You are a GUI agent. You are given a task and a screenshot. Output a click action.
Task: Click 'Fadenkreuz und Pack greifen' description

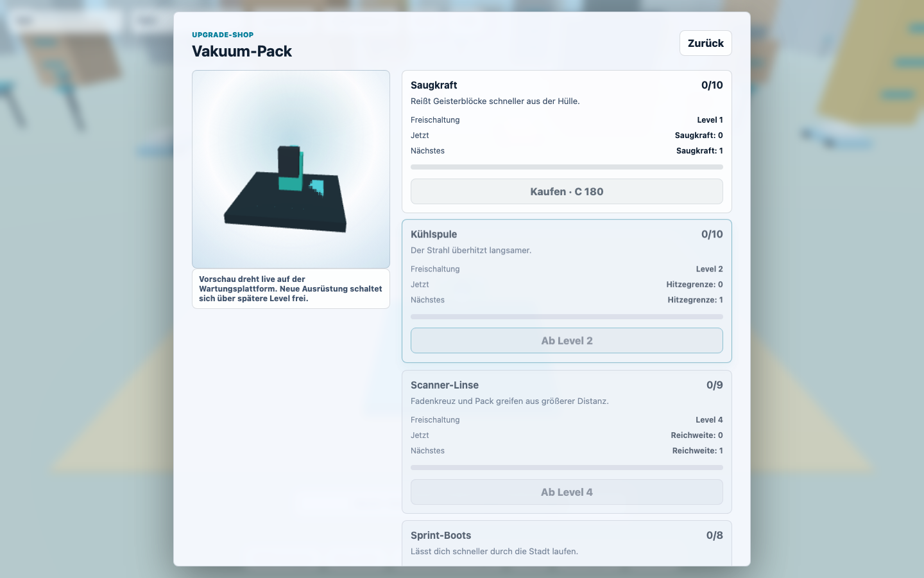point(509,401)
